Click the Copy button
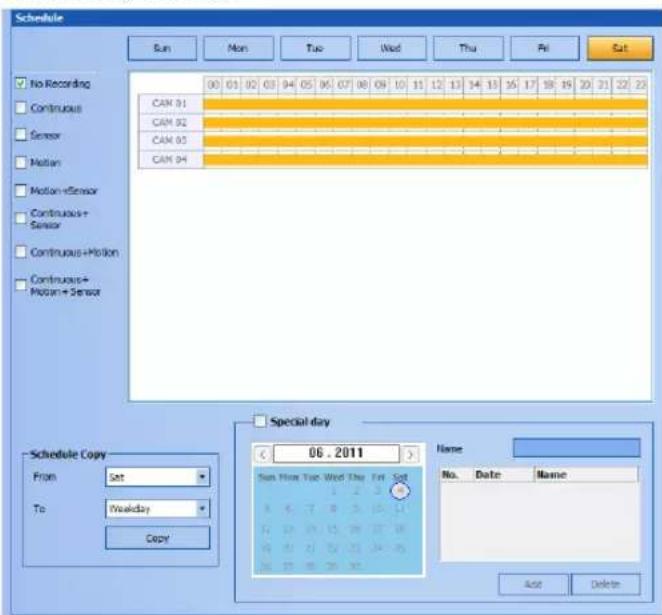This screenshot has width=662, height=615. point(157,538)
